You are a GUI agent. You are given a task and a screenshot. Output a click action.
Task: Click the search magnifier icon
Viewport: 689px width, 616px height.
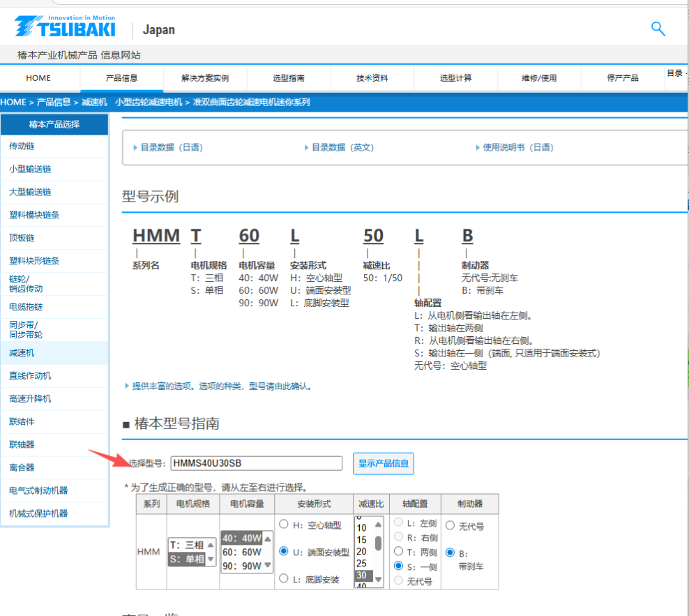658,29
